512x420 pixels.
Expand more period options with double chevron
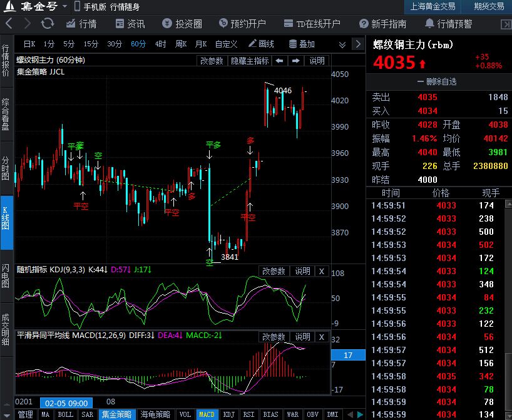click(x=342, y=44)
